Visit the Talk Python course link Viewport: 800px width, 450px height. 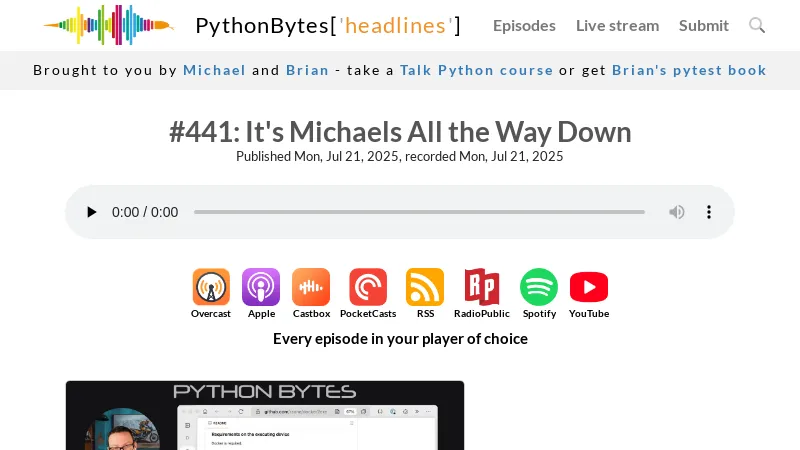(x=476, y=70)
